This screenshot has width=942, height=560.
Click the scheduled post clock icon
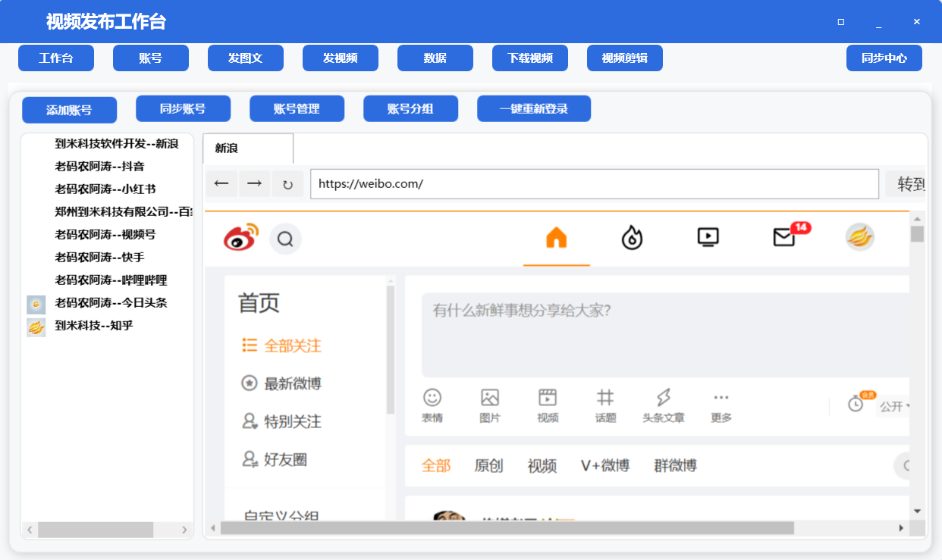click(856, 404)
